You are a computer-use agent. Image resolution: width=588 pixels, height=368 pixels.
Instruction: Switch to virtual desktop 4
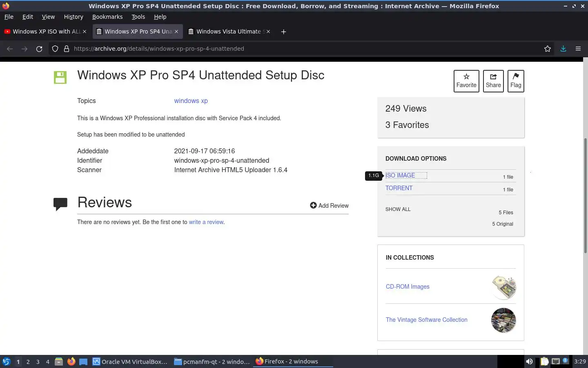click(48, 361)
